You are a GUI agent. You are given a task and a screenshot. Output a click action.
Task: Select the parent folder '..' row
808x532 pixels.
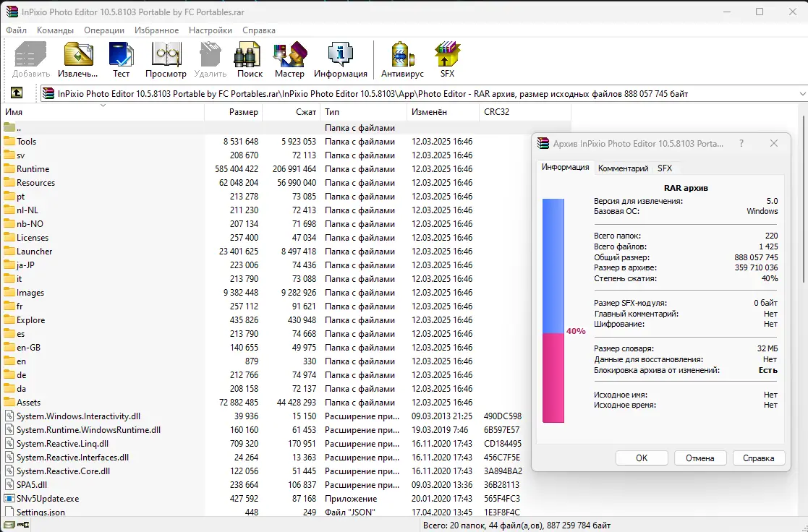pyautogui.click(x=286, y=128)
